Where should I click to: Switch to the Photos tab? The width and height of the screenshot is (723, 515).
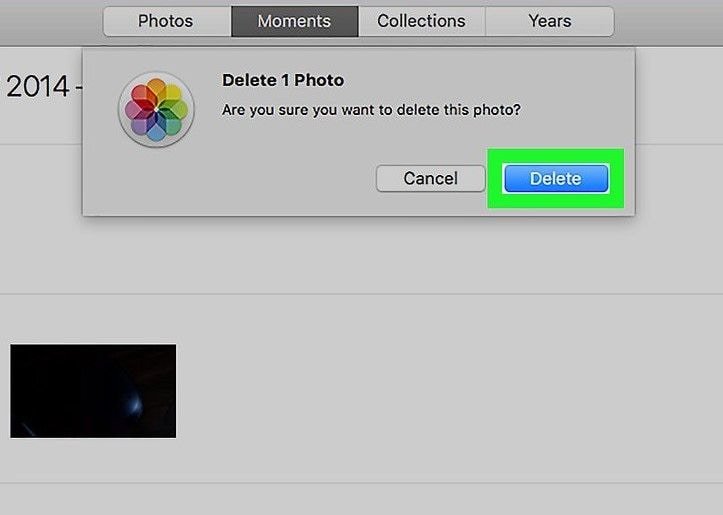click(x=166, y=21)
